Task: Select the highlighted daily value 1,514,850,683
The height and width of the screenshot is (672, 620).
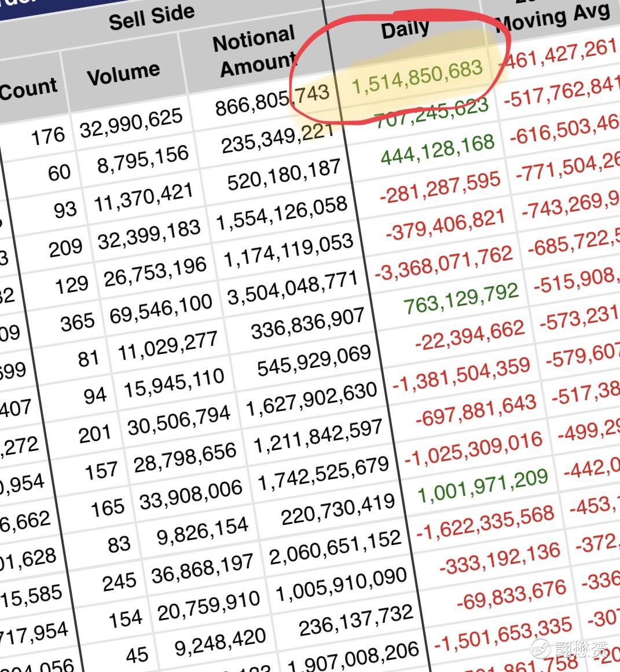Action: [x=417, y=77]
